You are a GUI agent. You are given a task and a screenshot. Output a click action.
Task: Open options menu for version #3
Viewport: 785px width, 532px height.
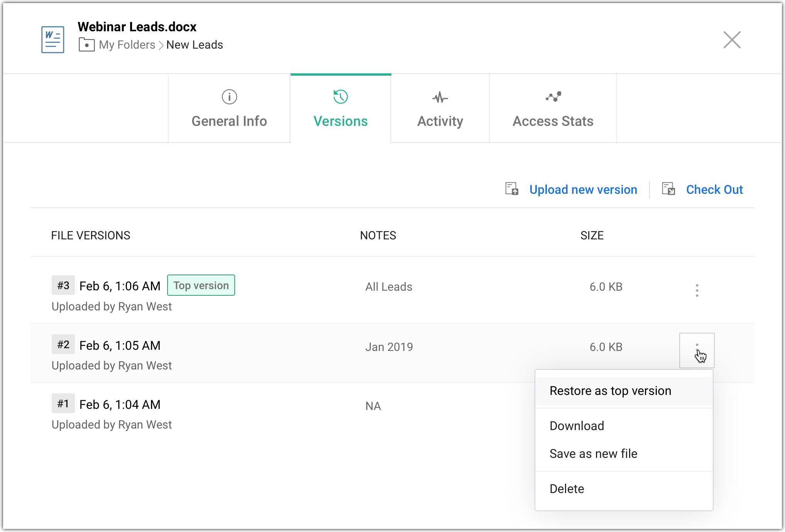pyautogui.click(x=697, y=290)
